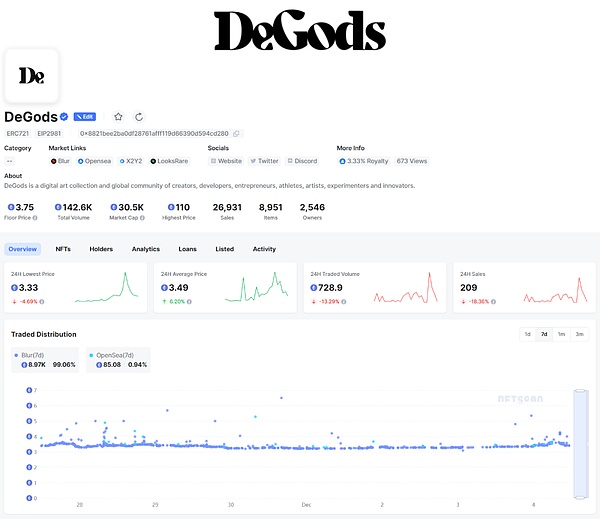Open the LooksRare market link
This screenshot has height=519, width=600.
[x=169, y=161]
